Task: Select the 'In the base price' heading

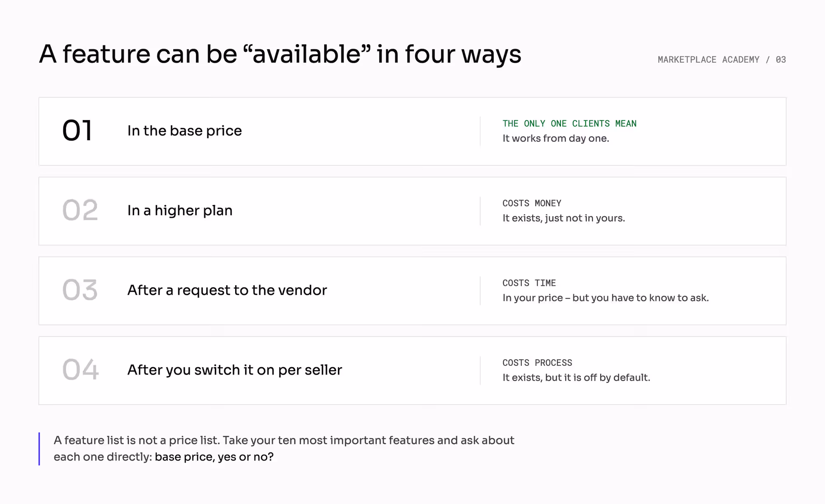Action: pos(184,131)
